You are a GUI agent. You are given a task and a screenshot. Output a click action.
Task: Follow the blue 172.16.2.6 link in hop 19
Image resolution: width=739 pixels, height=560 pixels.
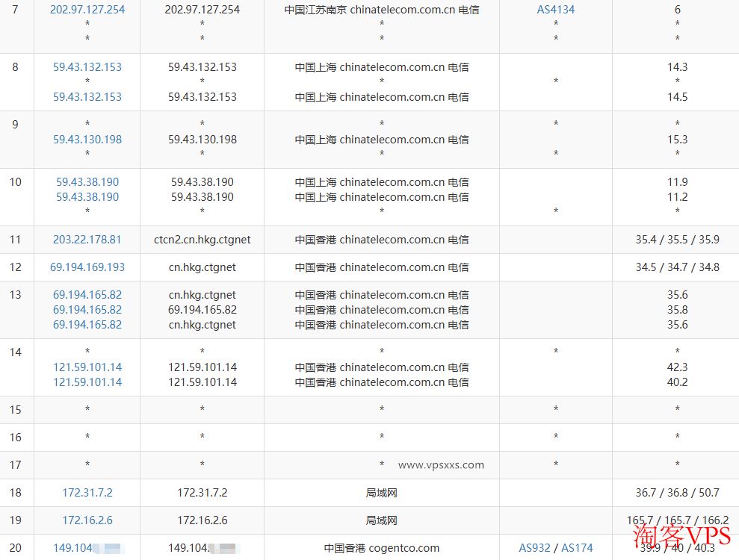pos(87,520)
